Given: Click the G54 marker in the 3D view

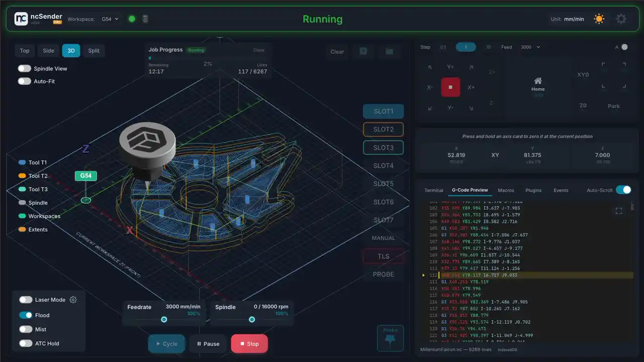Looking at the screenshot, I should click(86, 175).
